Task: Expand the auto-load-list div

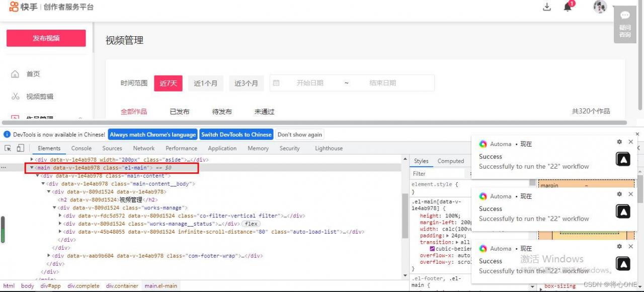Action: [60, 232]
